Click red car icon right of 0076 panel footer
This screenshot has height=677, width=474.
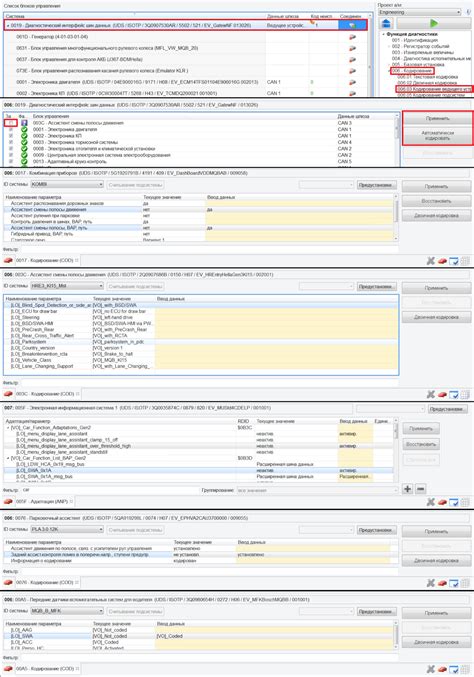(442, 583)
